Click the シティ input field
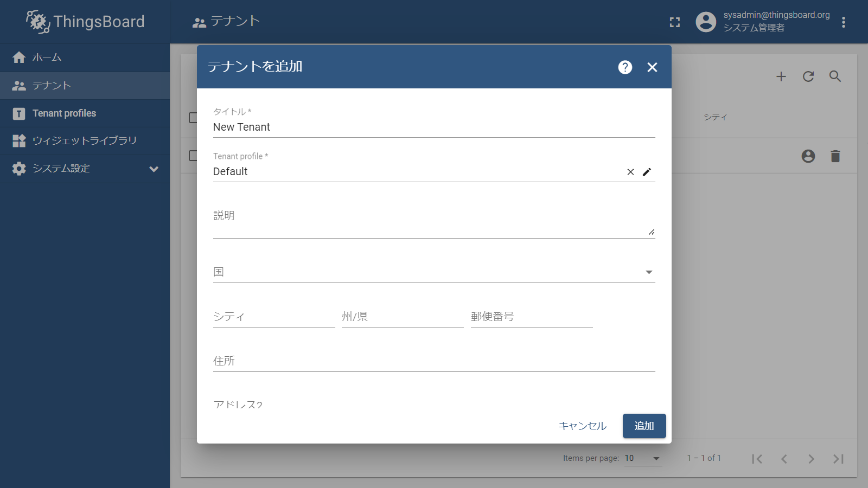Viewport: 868px width, 488px height. pyautogui.click(x=273, y=317)
